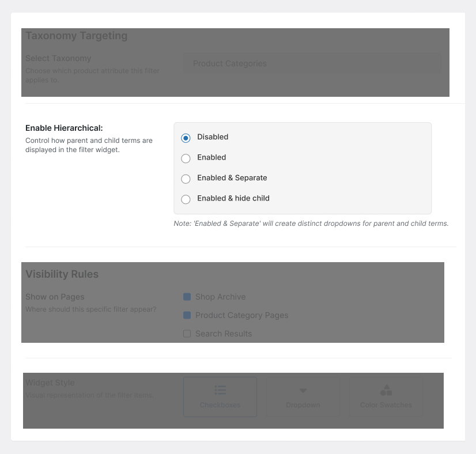This screenshot has height=454, width=476.
Task: Select the Checkboxes list icon under Widget Style
Action: click(x=220, y=389)
